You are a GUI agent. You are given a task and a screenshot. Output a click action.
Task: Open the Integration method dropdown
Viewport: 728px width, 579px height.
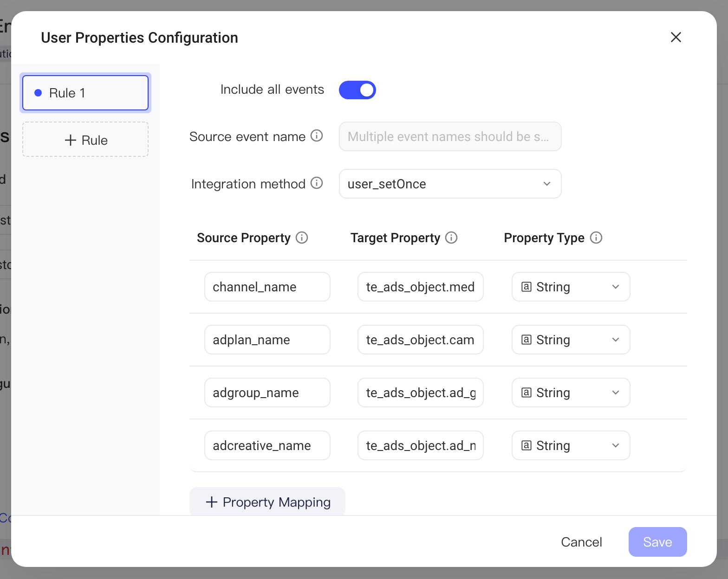tap(450, 184)
